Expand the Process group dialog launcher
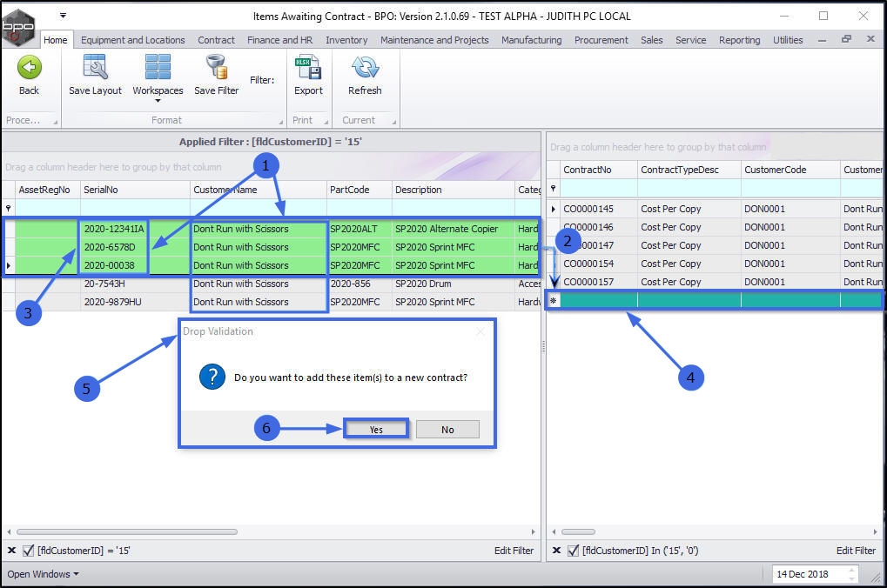 (56, 122)
